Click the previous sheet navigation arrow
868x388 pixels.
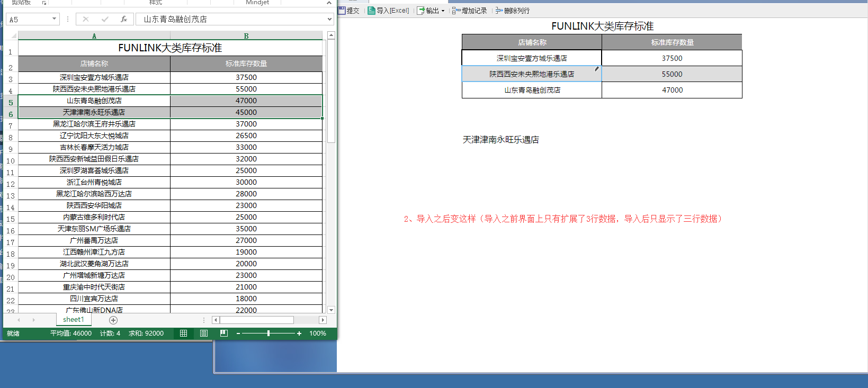coord(19,320)
